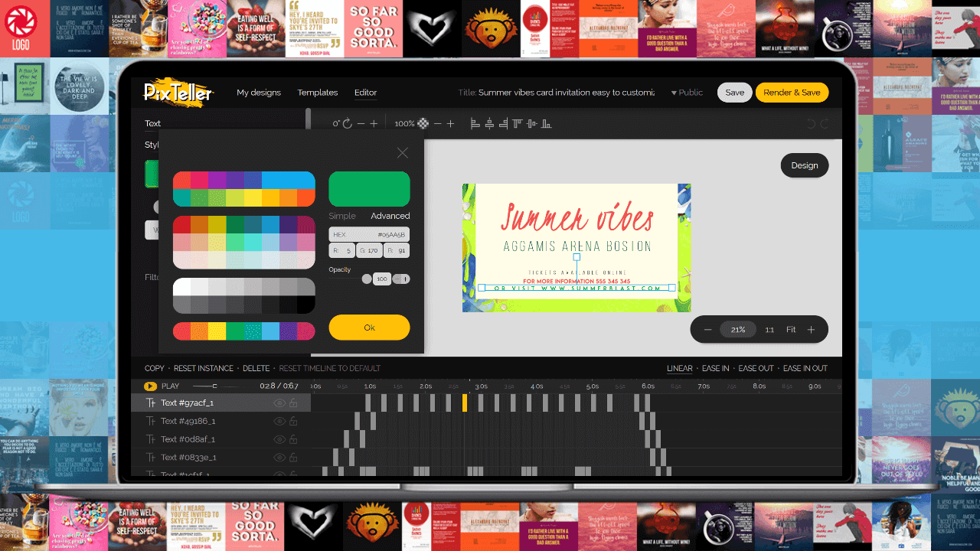Image resolution: width=980 pixels, height=551 pixels.
Task: Click the HEX color value field
Action: pos(370,235)
